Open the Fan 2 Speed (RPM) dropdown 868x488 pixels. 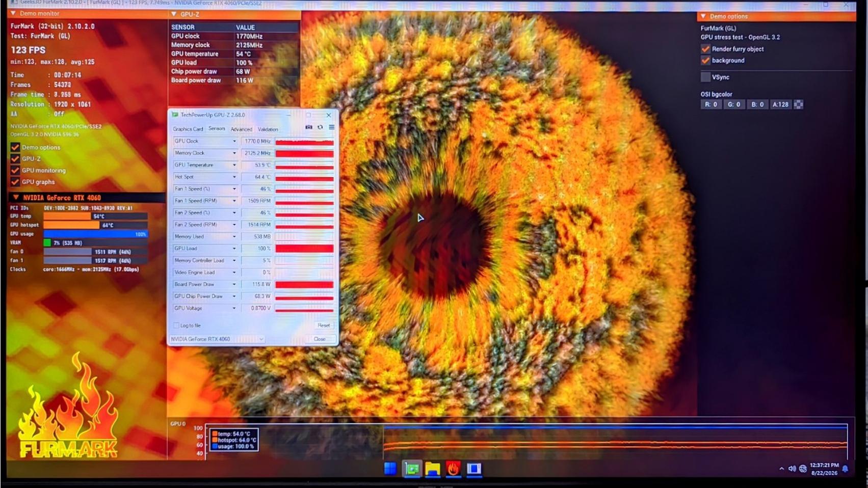(x=234, y=225)
